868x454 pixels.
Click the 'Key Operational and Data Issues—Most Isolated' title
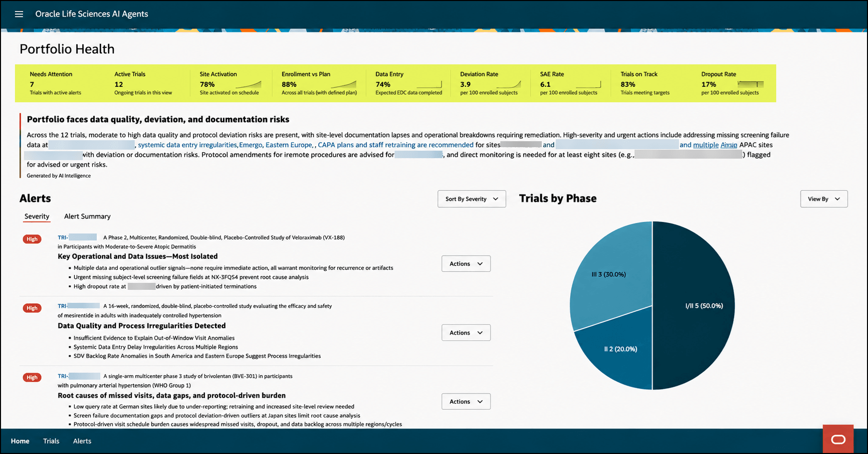[138, 256]
